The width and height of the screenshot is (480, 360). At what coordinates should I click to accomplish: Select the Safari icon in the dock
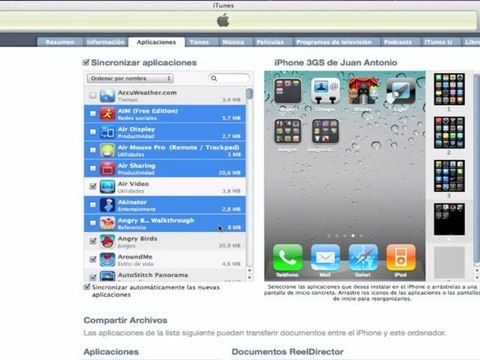[x=363, y=257]
